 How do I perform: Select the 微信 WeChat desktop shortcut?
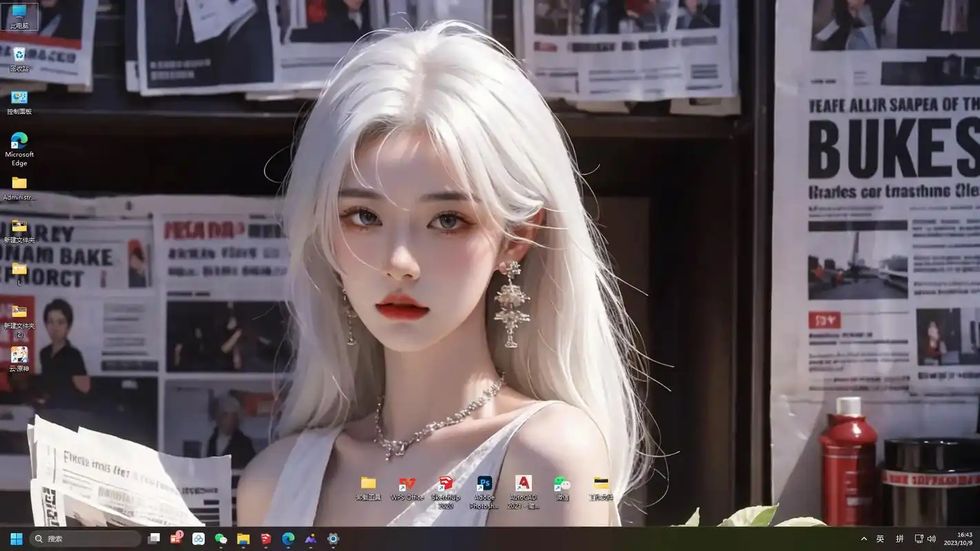pos(562,484)
